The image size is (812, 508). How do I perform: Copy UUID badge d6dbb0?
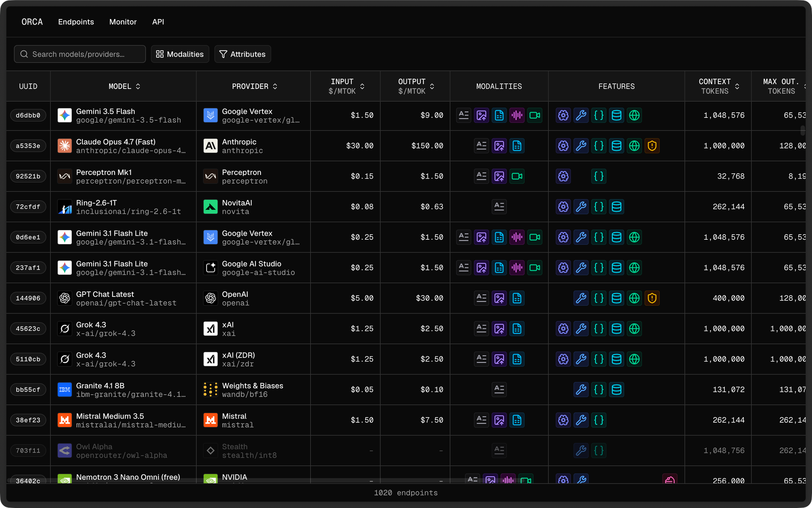28,115
